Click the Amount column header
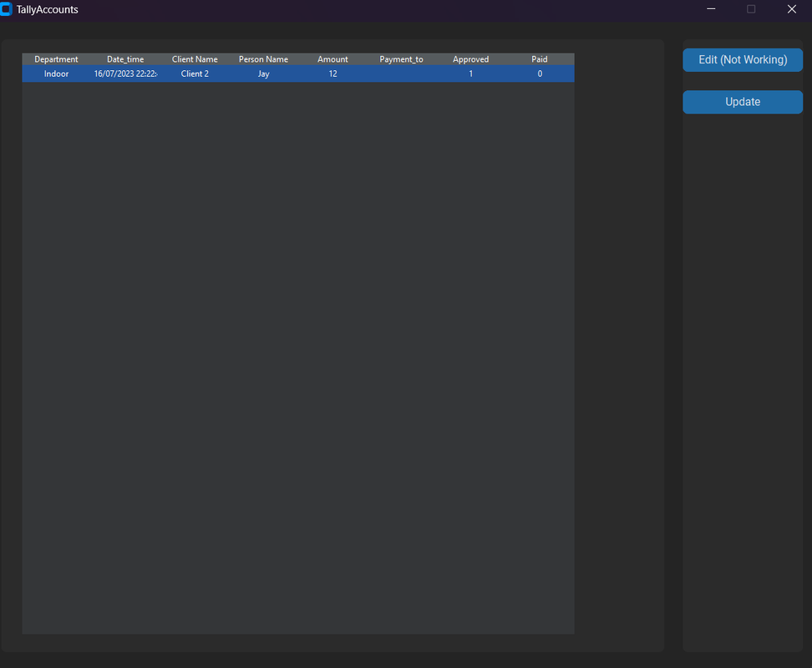 [332, 59]
